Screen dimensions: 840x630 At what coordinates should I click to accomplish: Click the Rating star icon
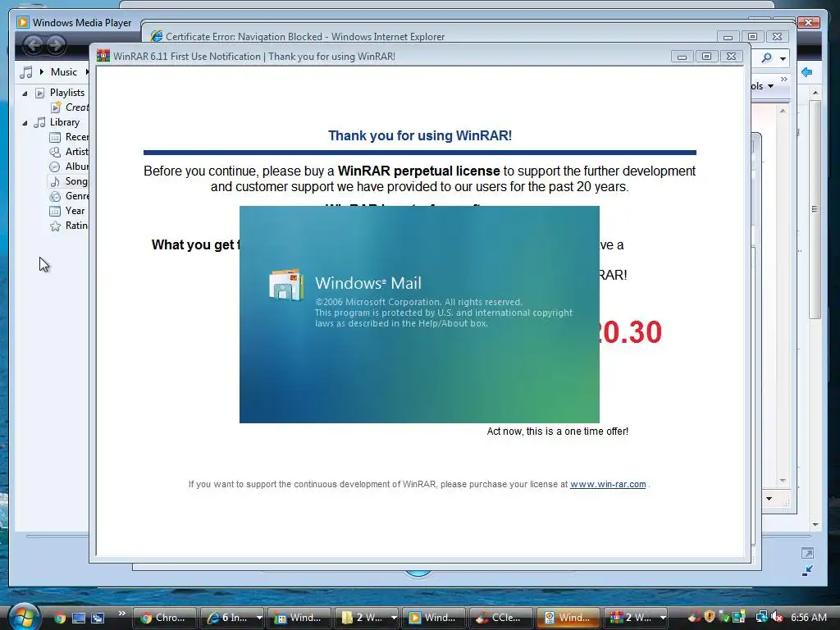[x=55, y=226]
